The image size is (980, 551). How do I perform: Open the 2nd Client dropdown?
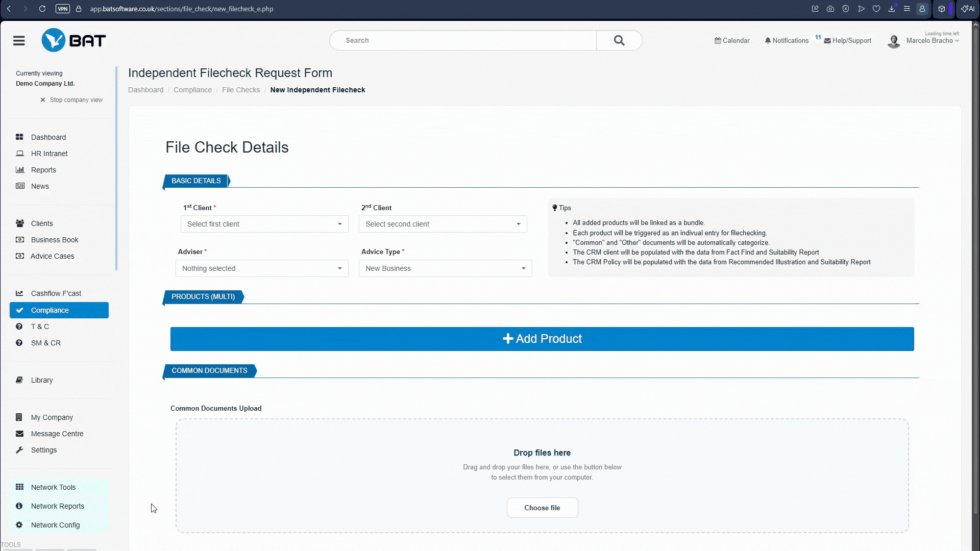(443, 224)
